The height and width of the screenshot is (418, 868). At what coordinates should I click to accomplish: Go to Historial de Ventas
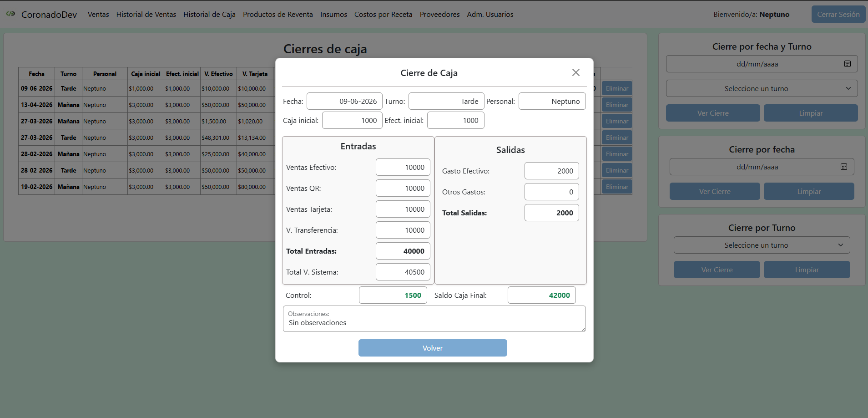tap(146, 15)
